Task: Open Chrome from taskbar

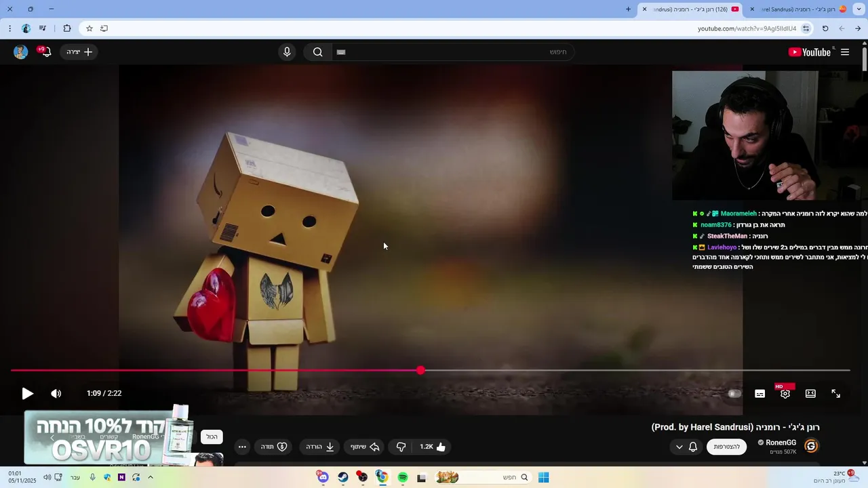Action: click(x=382, y=477)
